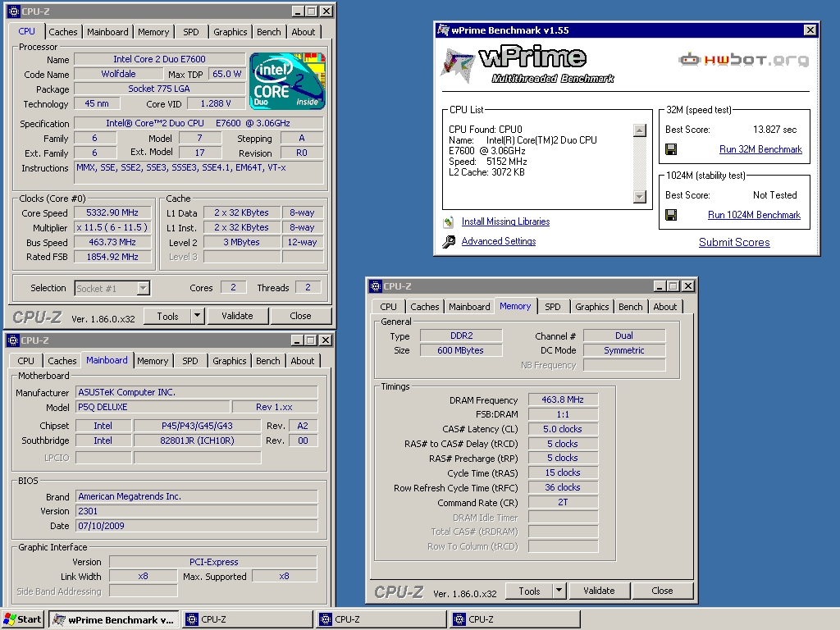
Task: Click the Submit Scores link
Action: point(734,242)
